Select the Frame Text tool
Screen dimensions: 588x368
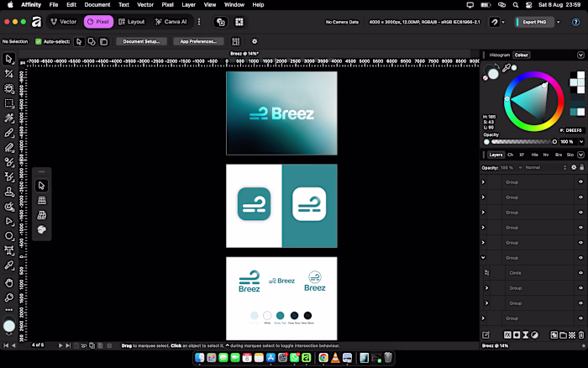pyautogui.click(x=9, y=250)
